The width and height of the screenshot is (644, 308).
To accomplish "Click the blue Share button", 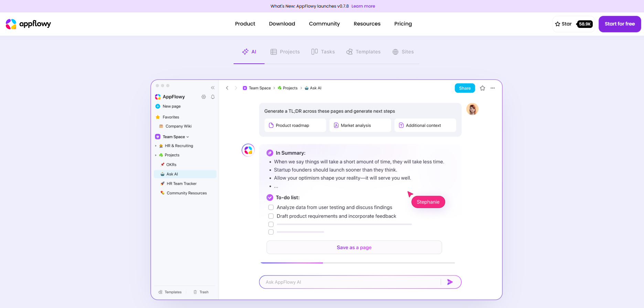I will 465,88.
